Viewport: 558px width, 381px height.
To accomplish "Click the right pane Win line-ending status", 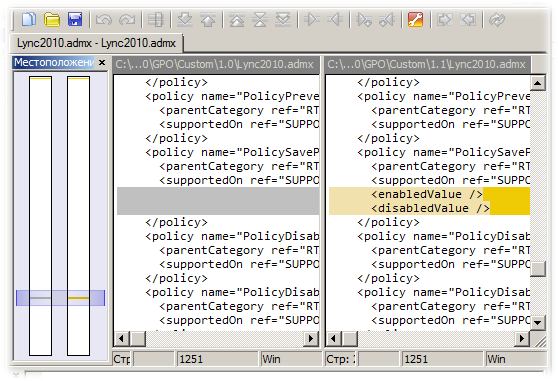I will click(516, 359).
